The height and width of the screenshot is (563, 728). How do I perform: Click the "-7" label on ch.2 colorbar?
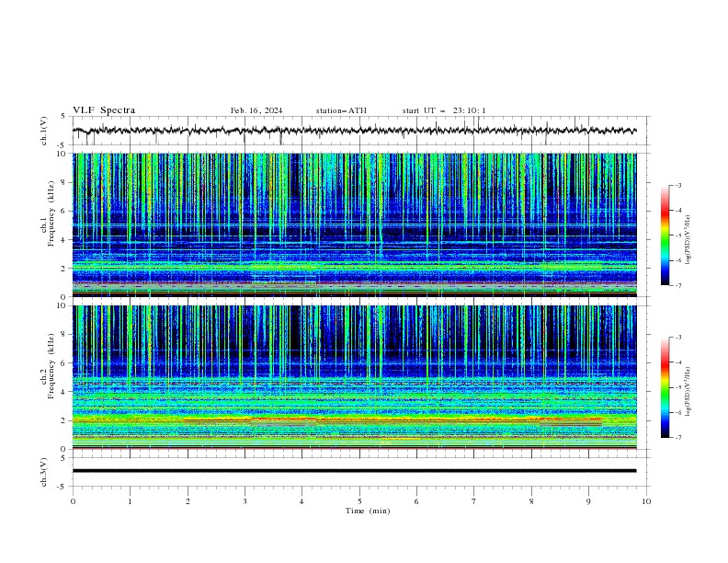pos(678,437)
